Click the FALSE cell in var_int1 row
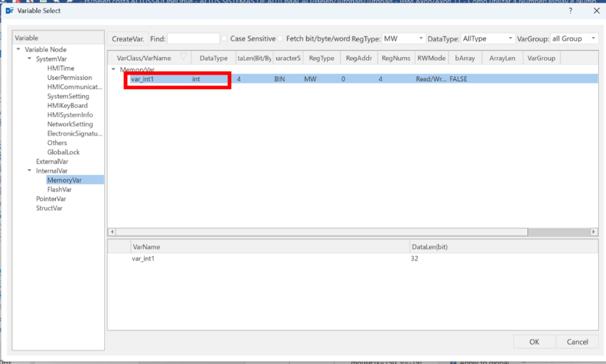 click(x=458, y=79)
